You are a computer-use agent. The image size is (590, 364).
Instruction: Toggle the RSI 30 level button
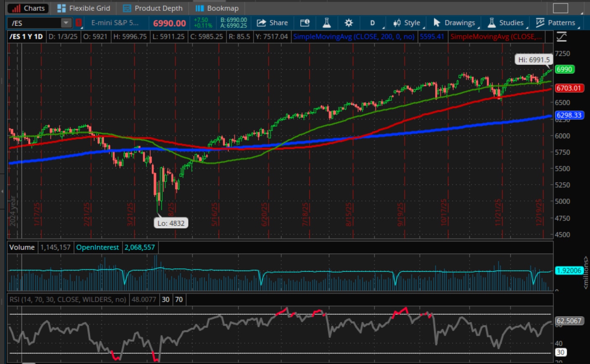(165, 300)
